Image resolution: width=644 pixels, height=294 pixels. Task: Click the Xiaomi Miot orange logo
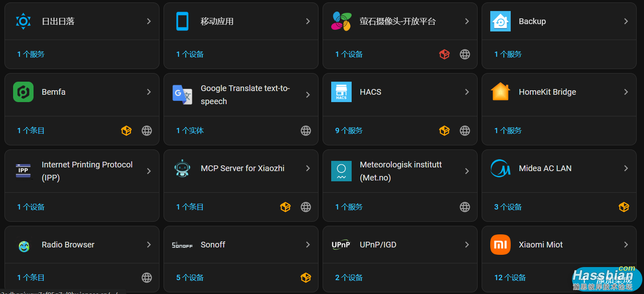click(500, 245)
